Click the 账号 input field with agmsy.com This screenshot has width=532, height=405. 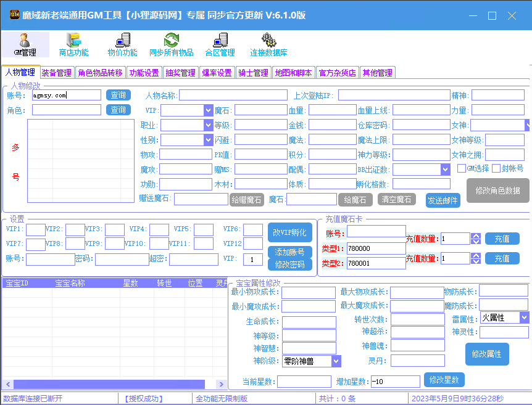[66, 95]
